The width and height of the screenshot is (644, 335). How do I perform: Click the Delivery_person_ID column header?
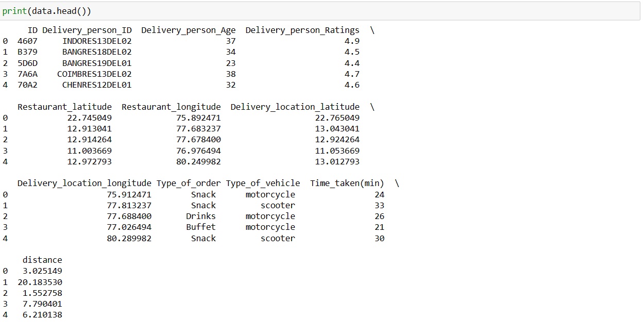click(87, 30)
